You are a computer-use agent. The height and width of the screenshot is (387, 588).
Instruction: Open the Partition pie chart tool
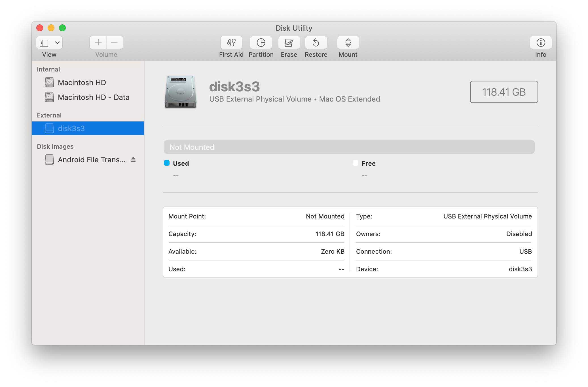[x=261, y=43]
